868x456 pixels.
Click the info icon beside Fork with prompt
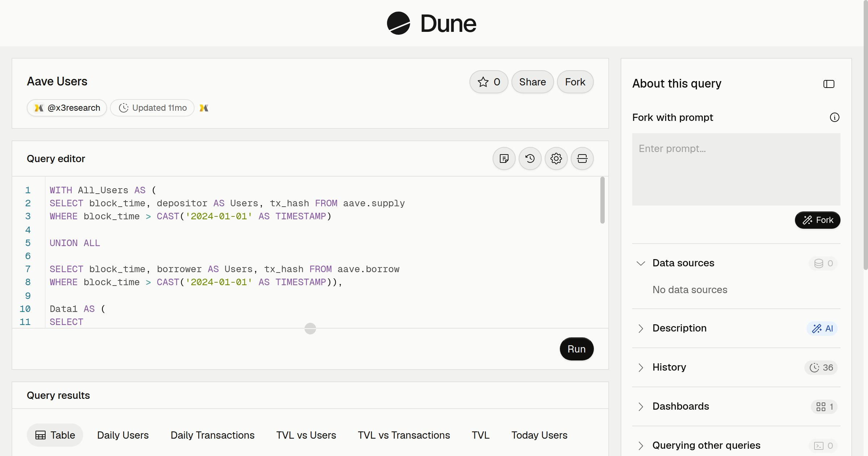(x=834, y=117)
